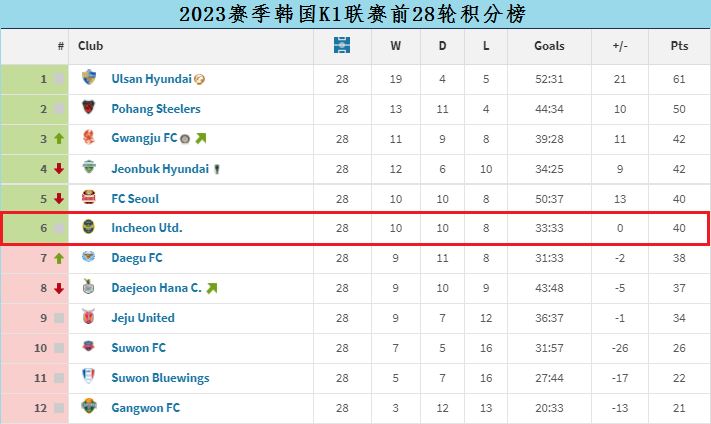This screenshot has width=711, height=424.
Task: Click the rank 1 green position cell
Action: pos(34,79)
